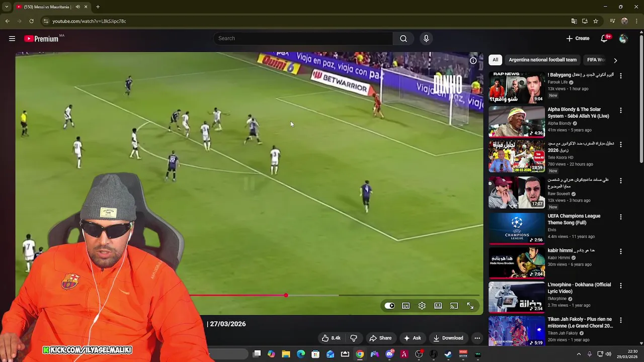The height and width of the screenshot is (362, 644).
Task: Open options for Alpha Blondy video
Action: click(x=620, y=110)
